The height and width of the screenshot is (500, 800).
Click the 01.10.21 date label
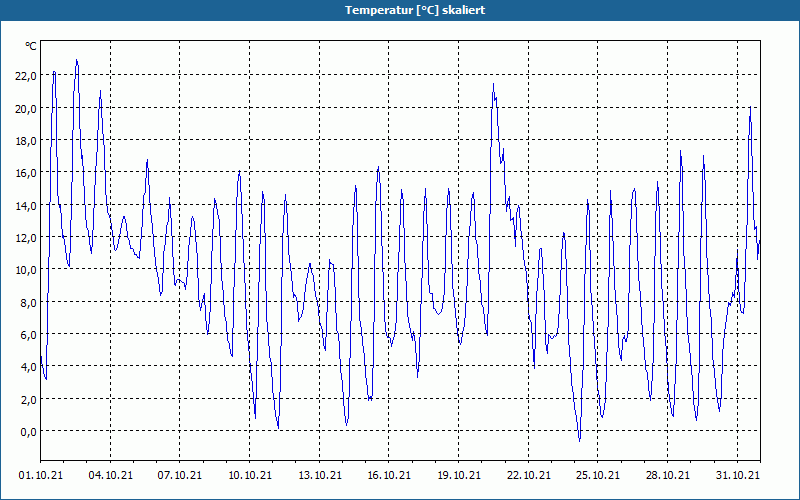41,475
